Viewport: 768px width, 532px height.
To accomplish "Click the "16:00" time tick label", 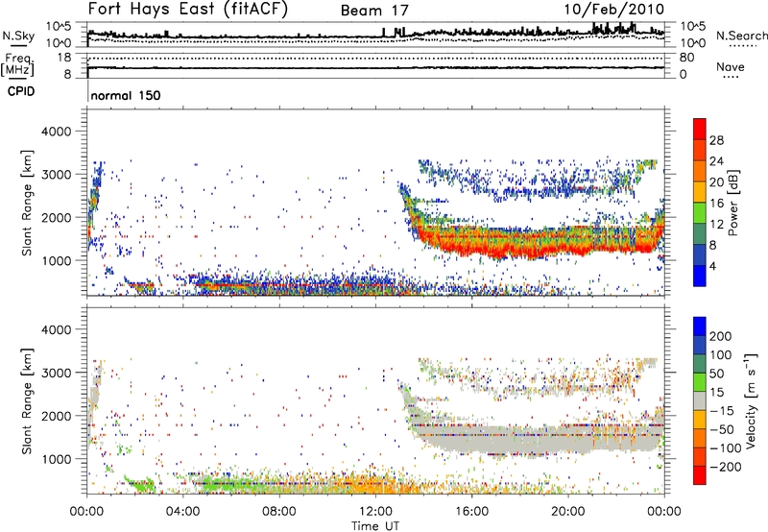I will (x=471, y=512).
